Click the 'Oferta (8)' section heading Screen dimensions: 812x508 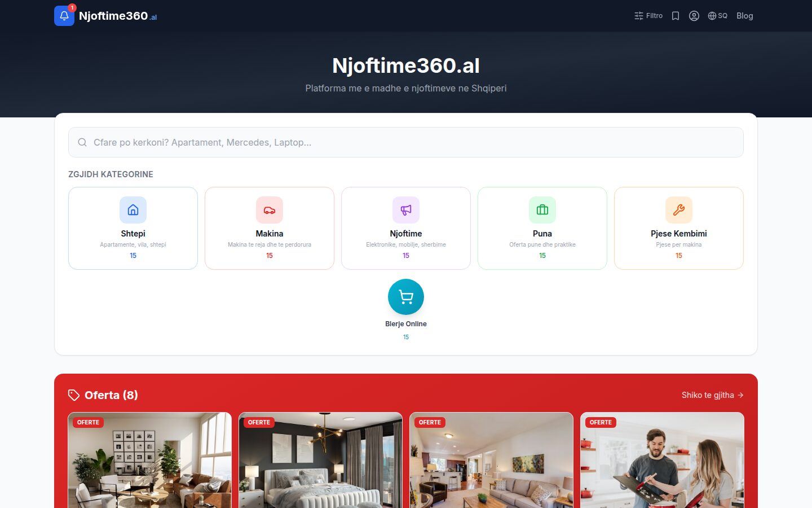[111, 395]
